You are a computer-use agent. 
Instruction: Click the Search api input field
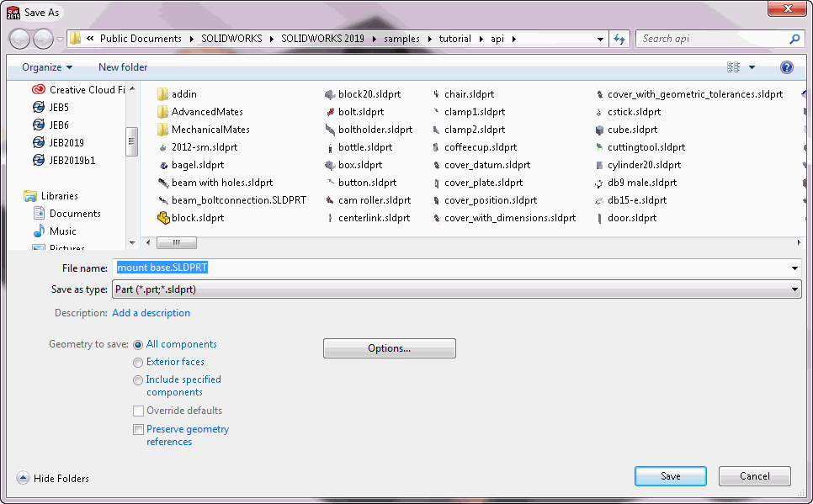(x=711, y=39)
